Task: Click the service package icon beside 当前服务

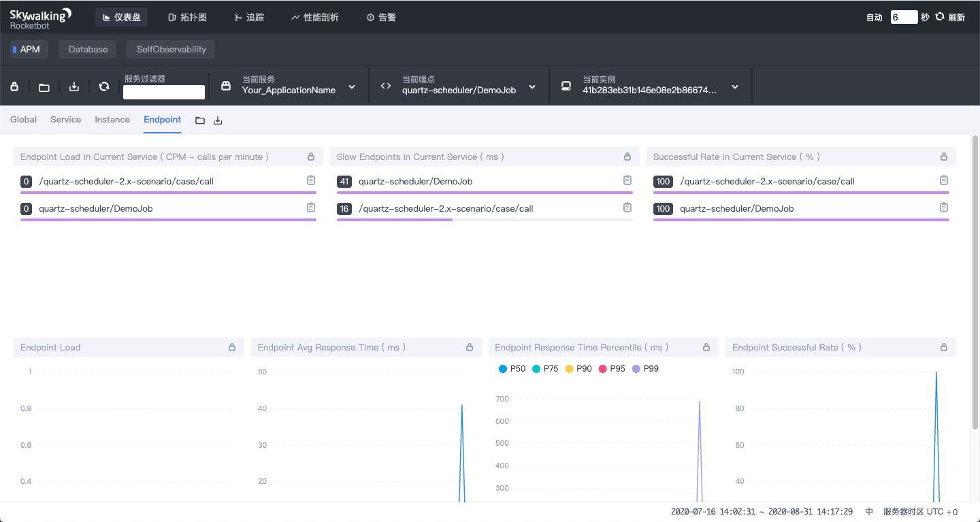Action: point(227,86)
